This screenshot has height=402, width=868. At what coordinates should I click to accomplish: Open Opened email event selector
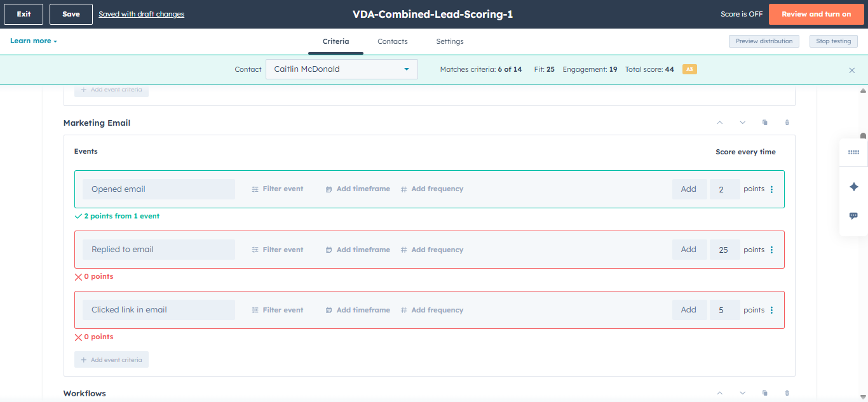pos(158,189)
